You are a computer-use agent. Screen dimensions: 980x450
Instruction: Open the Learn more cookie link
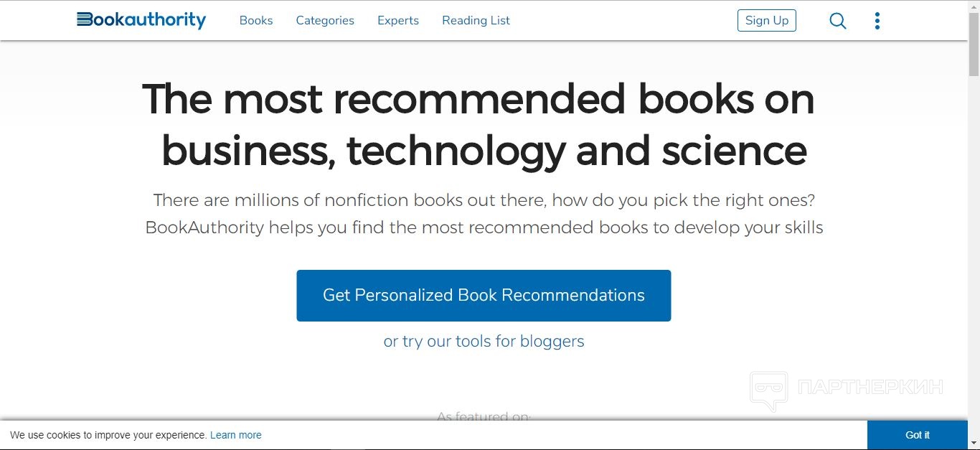point(235,435)
